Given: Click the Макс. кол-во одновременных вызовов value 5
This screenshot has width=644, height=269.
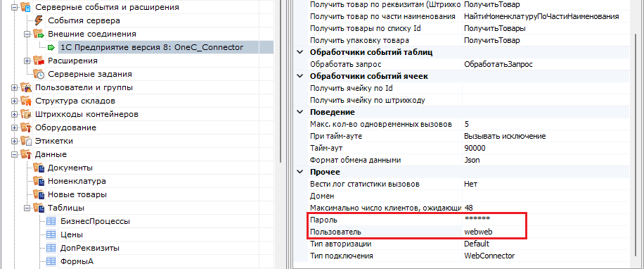Looking at the screenshot, I should [x=466, y=124].
